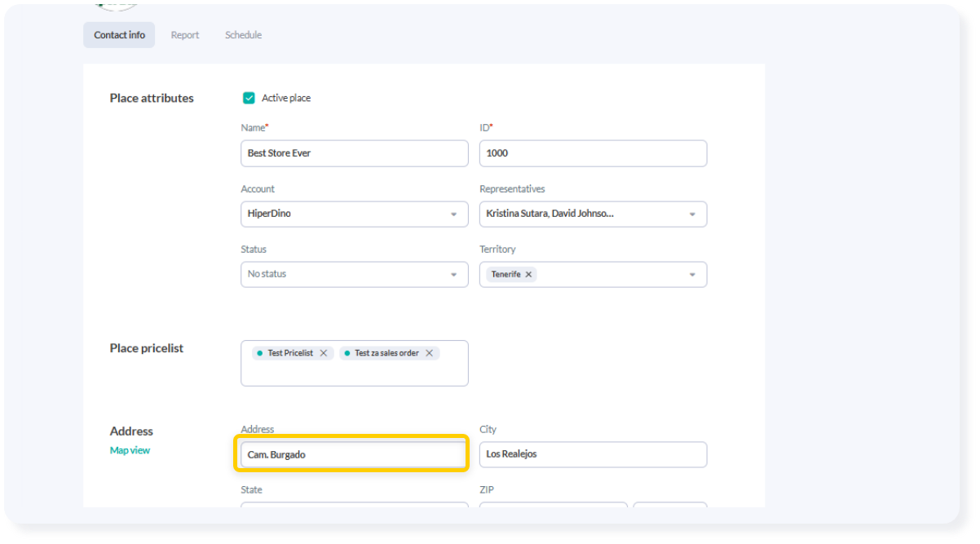Viewport: 980px width, 544px height.
Task: Select the Contact info tab
Action: tap(119, 35)
